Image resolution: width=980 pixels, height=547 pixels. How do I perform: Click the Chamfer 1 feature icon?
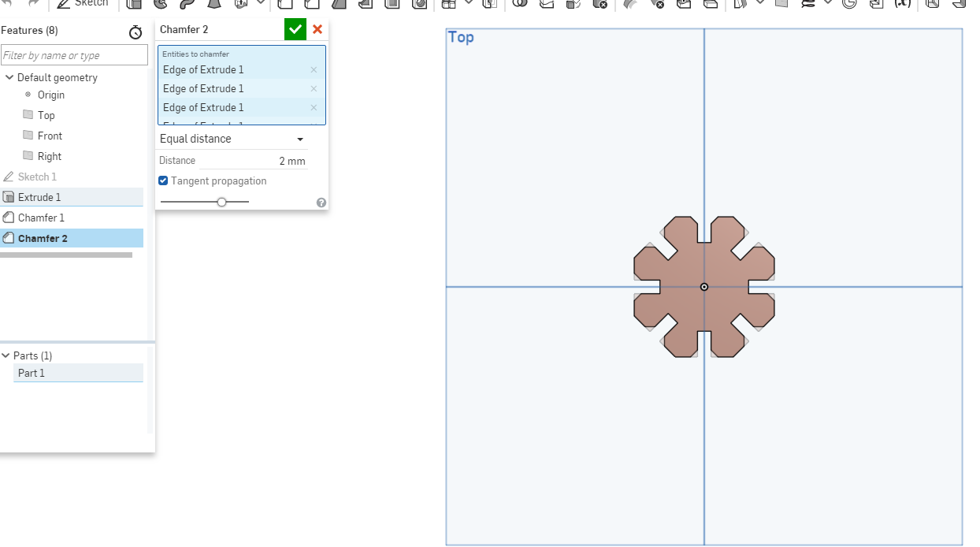pos(9,218)
